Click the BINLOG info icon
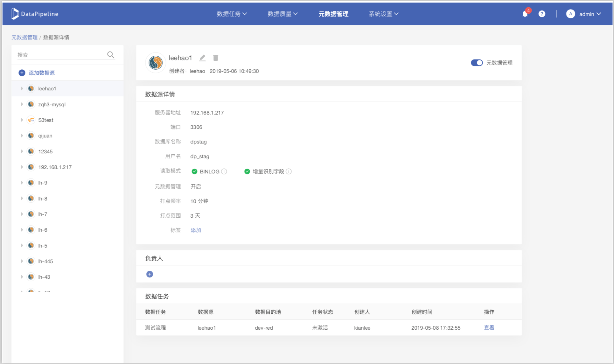This screenshot has width=614, height=364. pos(224,171)
